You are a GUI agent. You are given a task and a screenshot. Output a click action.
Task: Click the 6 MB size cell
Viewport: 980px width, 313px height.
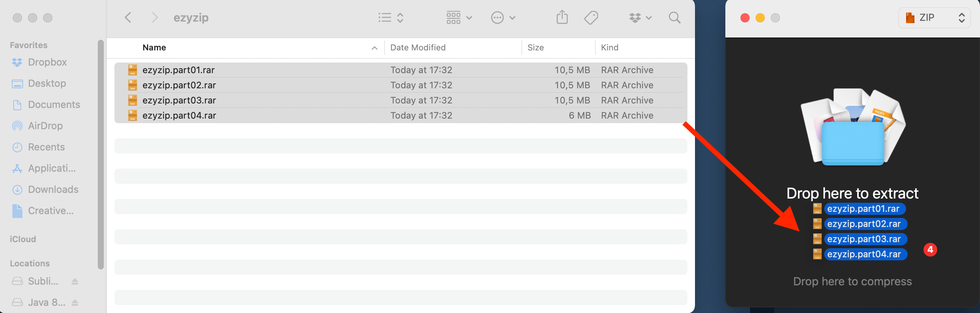pos(579,116)
